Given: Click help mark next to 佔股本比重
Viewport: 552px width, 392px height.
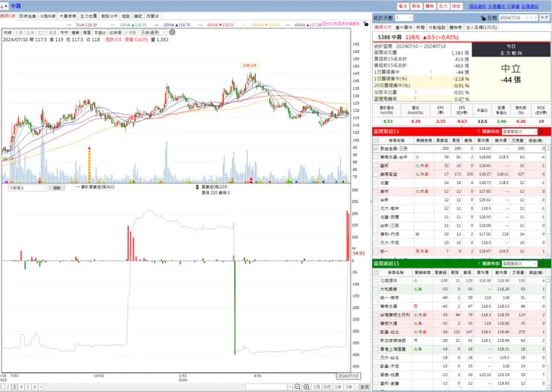Looking at the screenshot, I should 415,92.
